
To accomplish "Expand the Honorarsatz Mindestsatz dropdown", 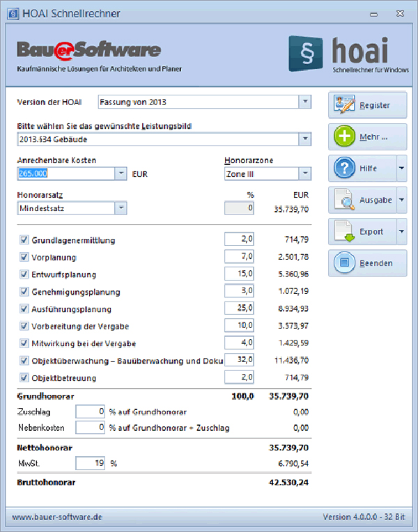I will click(120, 208).
